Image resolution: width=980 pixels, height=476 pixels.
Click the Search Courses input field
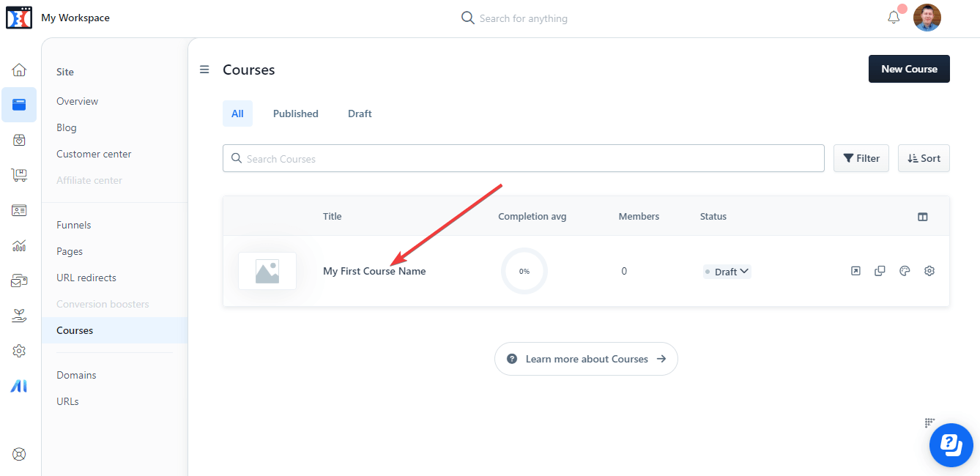tap(523, 158)
